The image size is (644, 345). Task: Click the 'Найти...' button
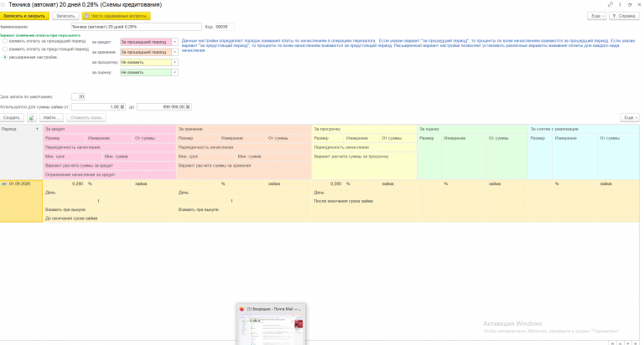click(x=51, y=118)
